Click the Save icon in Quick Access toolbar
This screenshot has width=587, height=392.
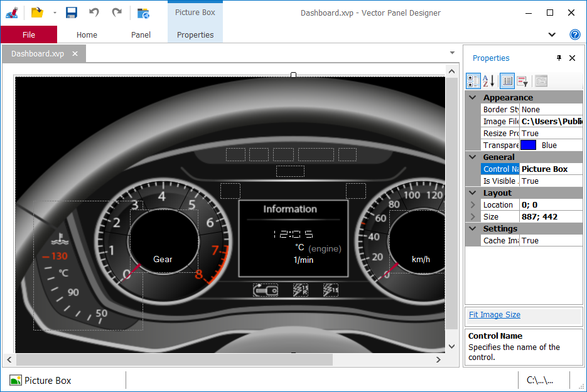pyautogui.click(x=70, y=12)
